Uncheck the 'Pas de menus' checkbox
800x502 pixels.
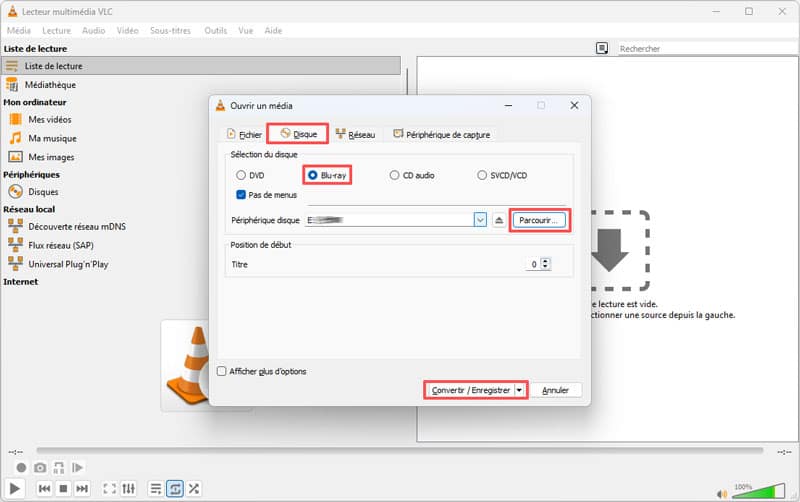(x=240, y=195)
